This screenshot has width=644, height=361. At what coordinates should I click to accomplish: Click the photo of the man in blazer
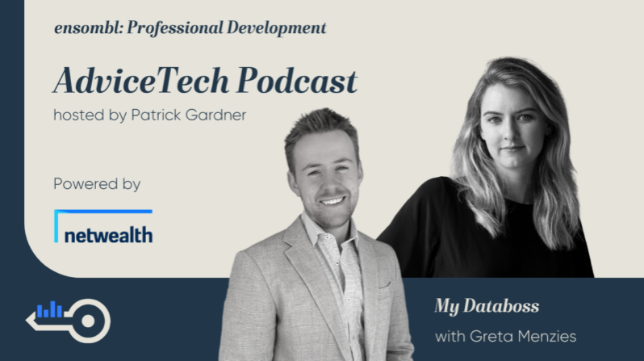pos(316,235)
